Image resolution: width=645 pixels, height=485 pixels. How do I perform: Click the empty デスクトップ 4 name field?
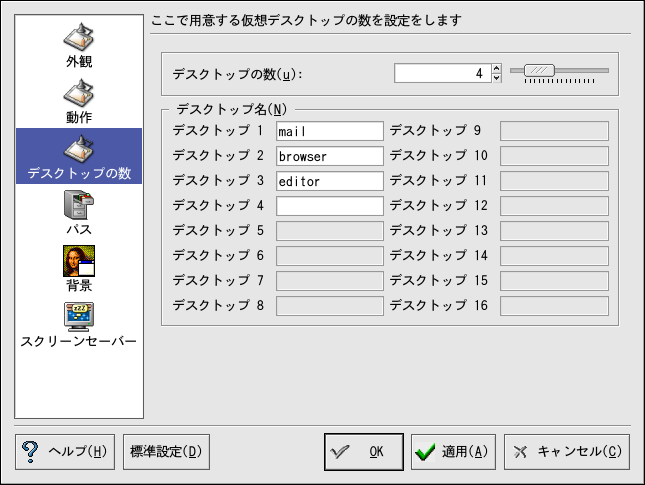tap(329, 206)
